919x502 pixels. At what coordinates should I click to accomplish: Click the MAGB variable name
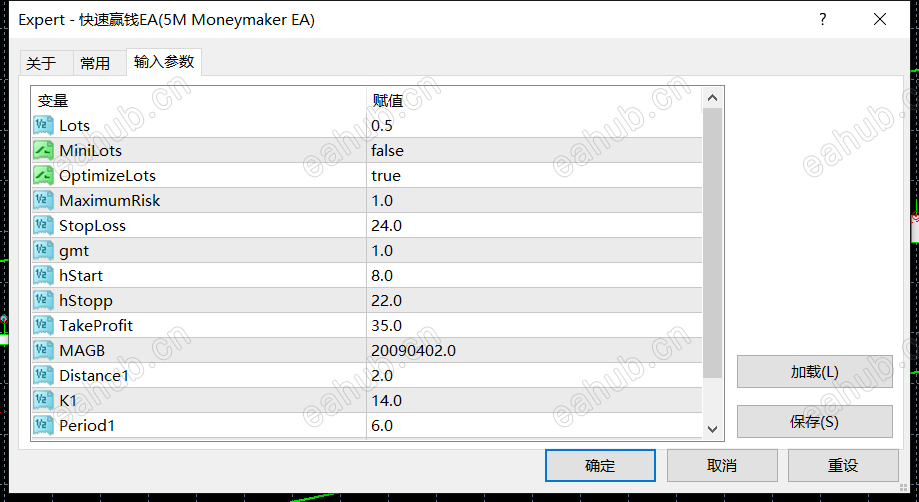tap(82, 350)
